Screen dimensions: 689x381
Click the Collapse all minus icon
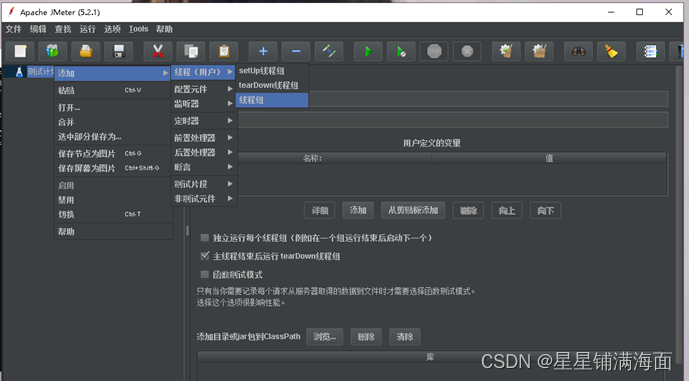tap(296, 51)
